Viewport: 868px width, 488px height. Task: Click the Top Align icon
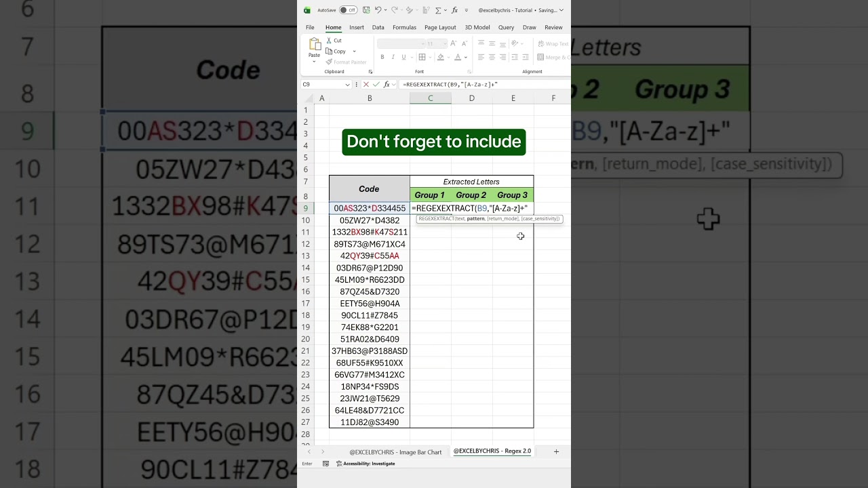point(481,43)
